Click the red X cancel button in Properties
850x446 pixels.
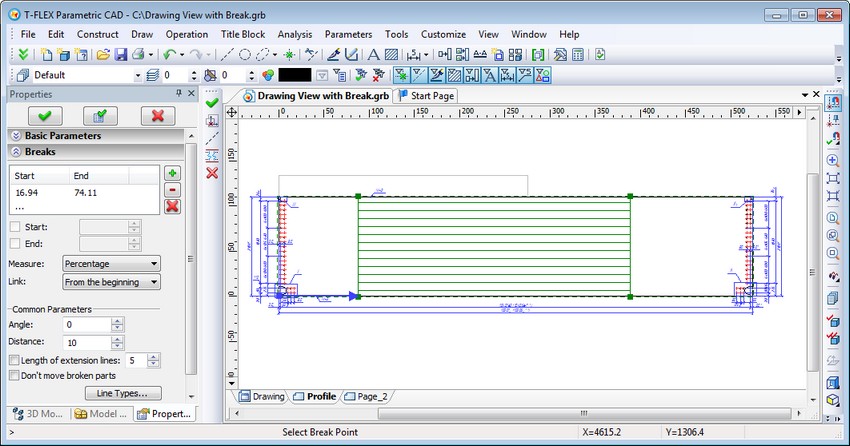pos(157,115)
